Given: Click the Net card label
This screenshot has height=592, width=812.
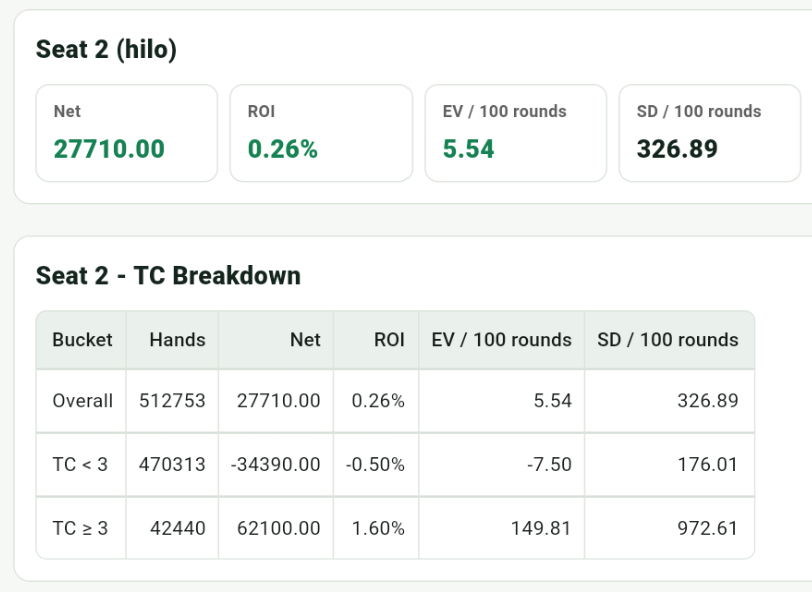Looking at the screenshot, I should 67,111.
